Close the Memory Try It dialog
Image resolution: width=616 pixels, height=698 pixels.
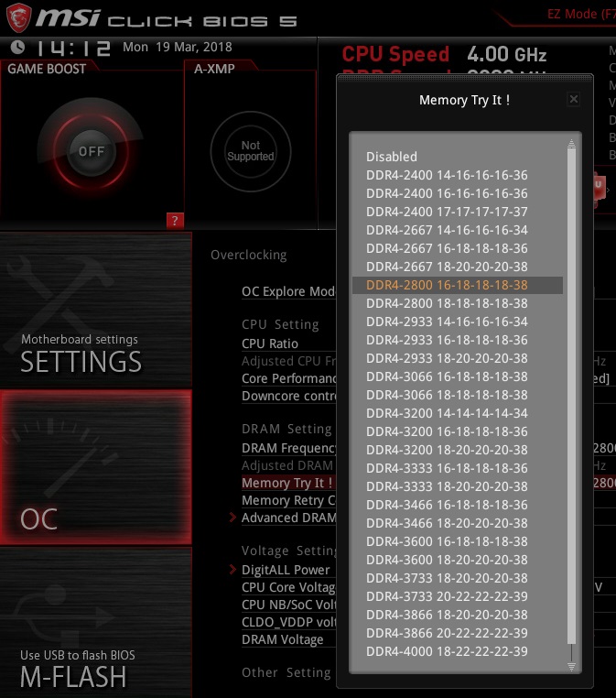pyautogui.click(x=574, y=99)
